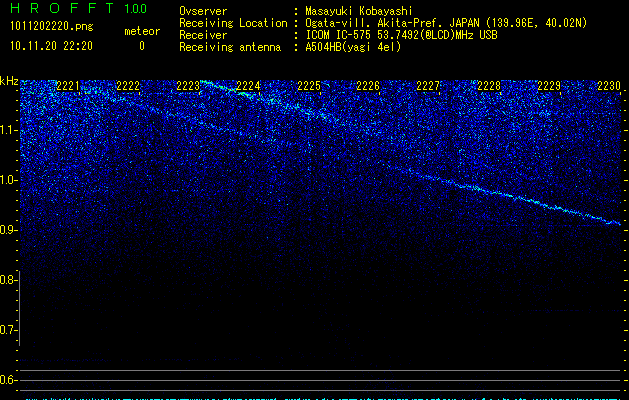629x400 pixels.
Task: Click the 2224 time marker
Action: click(x=248, y=86)
